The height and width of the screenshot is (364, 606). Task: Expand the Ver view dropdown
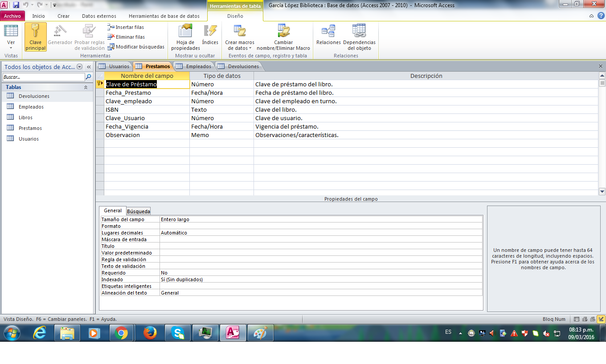[11, 47]
